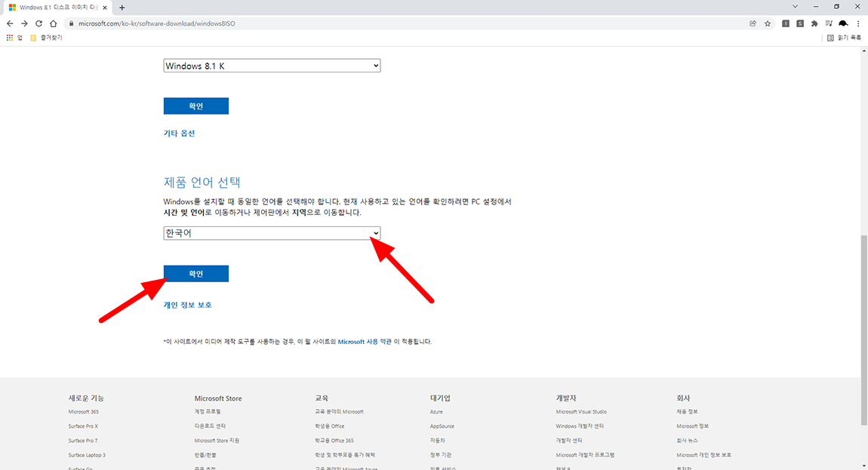The height and width of the screenshot is (470, 868).
Task: Open 학생용 Office footer link
Action: [329, 426]
